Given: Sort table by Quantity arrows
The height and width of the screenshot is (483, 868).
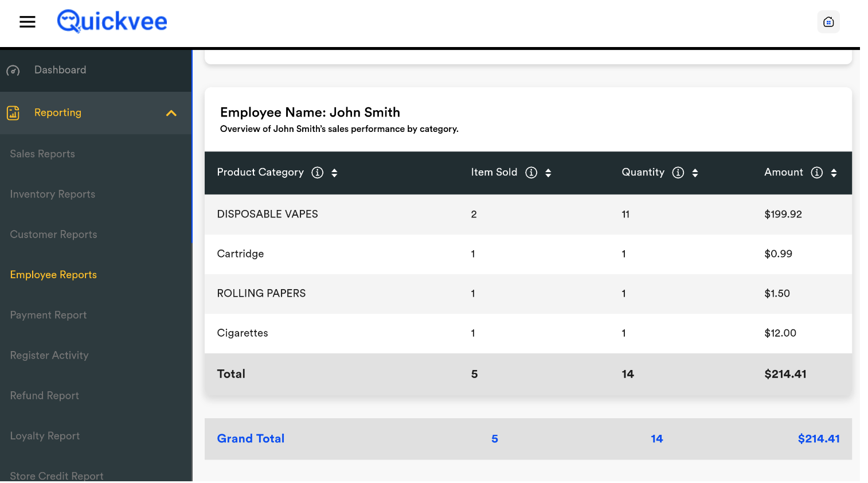Looking at the screenshot, I should 695,173.
